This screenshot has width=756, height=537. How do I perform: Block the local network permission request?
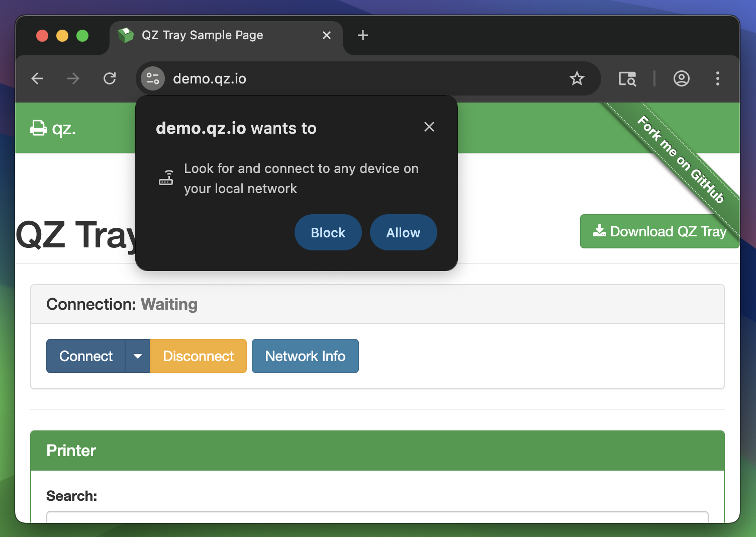(328, 232)
